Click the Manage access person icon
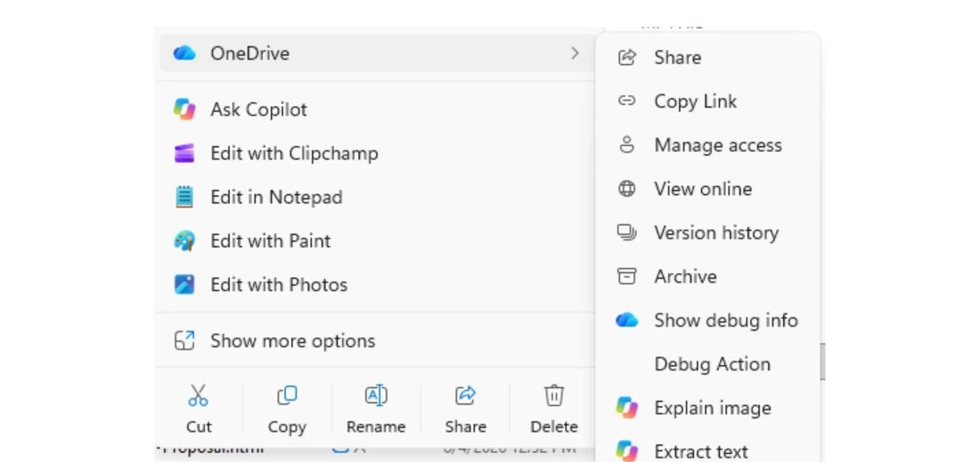Viewport: 980px width, 462px height. coord(627,145)
